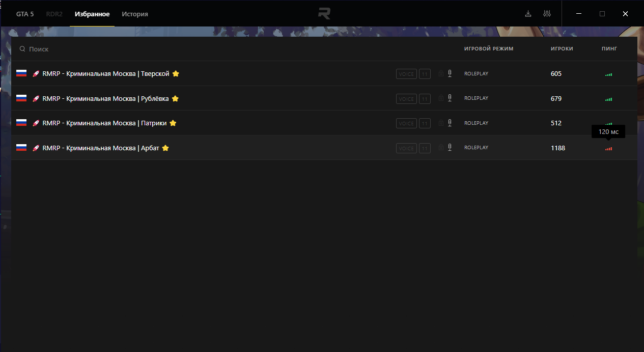The height and width of the screenshot is (352, 644).
Task: Toggle the favorite star on Арбат
Action: point(165,148)
